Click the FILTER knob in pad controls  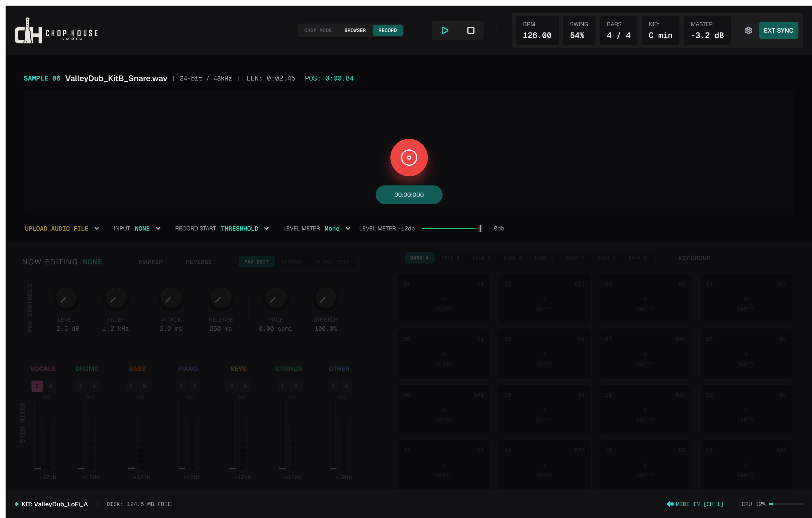pos(116,298)
